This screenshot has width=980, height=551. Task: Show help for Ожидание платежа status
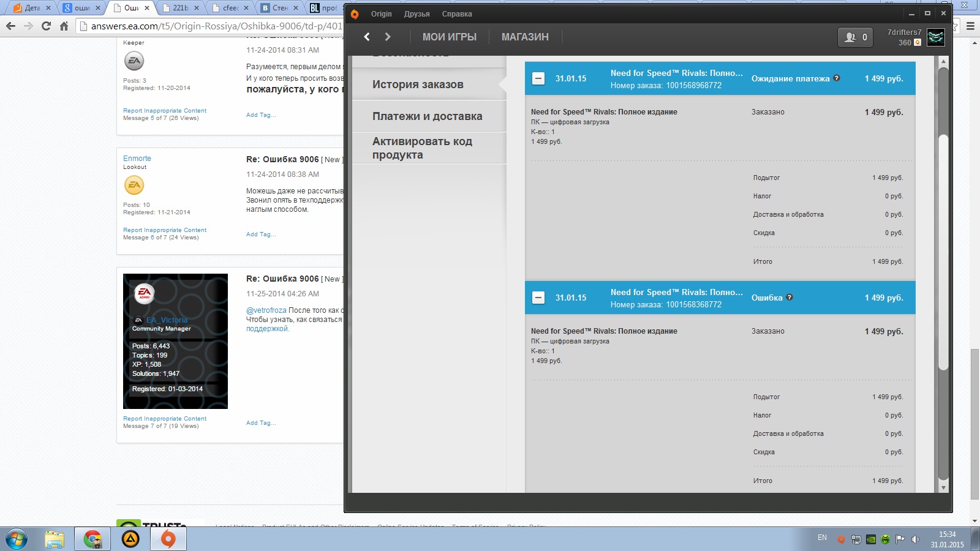837,78
